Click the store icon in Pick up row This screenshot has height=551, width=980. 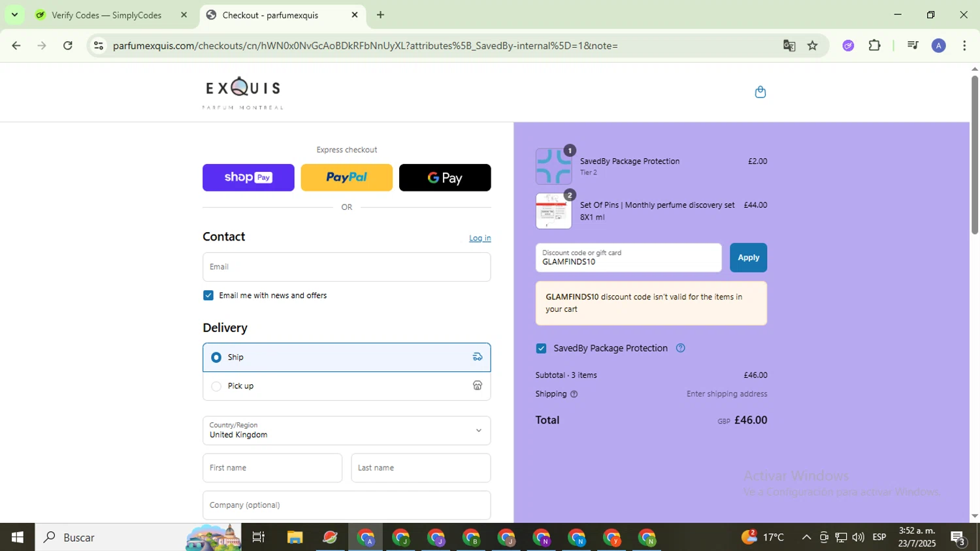(x=478, y=386)
